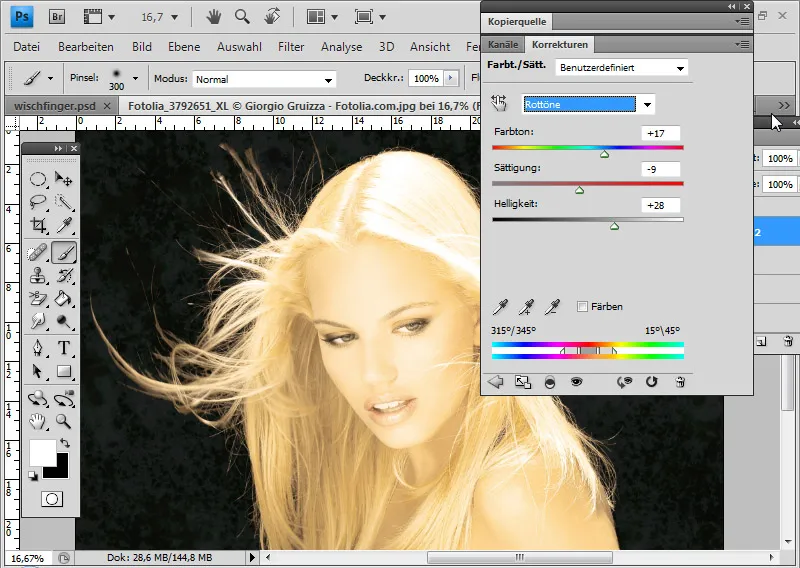Open the Filter menu
Screen dimensions: 800x568
(291, 46)
